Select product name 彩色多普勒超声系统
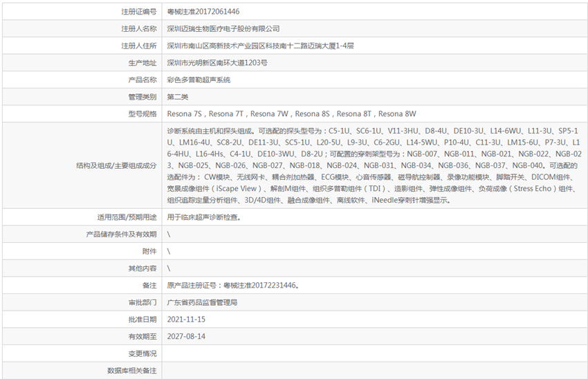588x379 pixels. click(199, 80)
